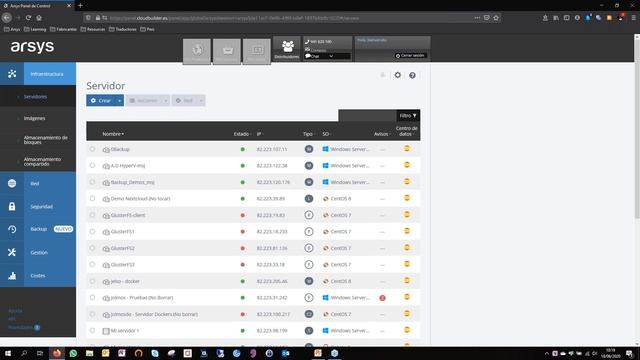Open Windows Start menu

(8, 353)
